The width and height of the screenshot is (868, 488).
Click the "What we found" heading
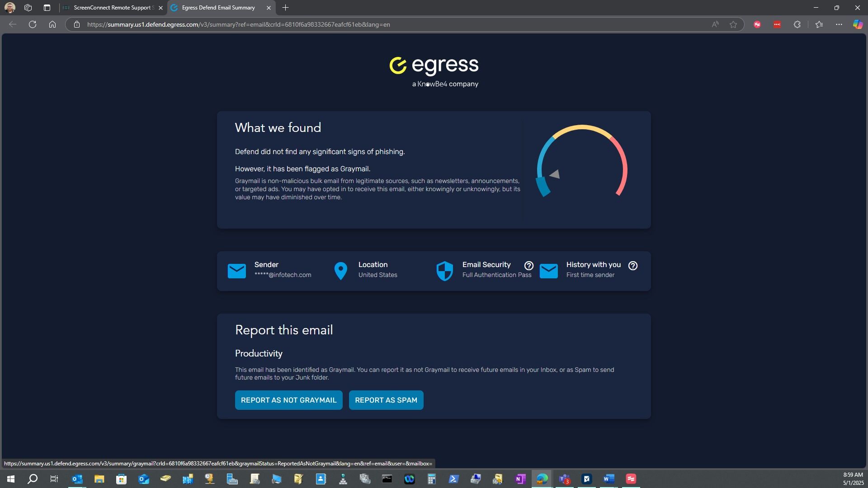click(278, 128)
